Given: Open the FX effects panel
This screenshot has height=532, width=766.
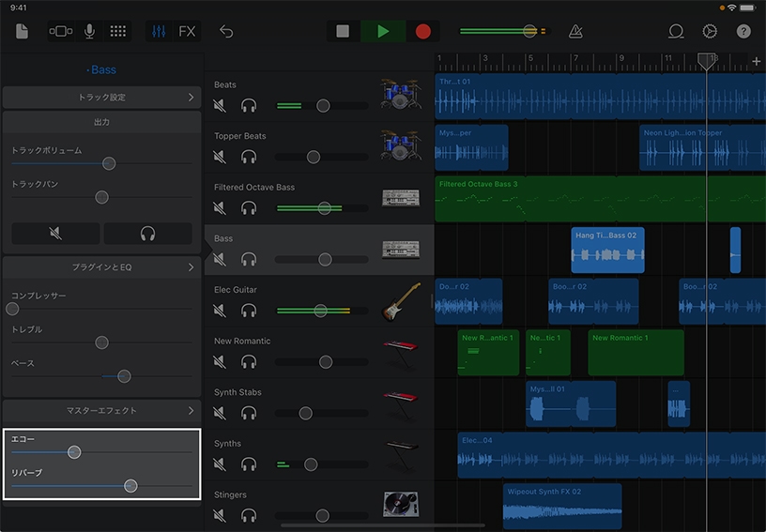Looking at the screenshot, I should (187, 31).
